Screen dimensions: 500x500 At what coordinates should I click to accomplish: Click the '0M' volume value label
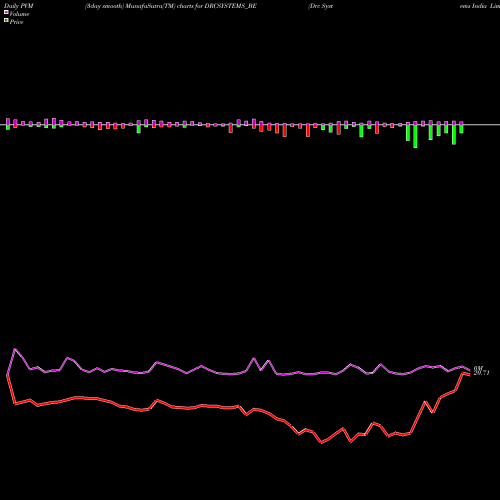(x=478, y=369)
